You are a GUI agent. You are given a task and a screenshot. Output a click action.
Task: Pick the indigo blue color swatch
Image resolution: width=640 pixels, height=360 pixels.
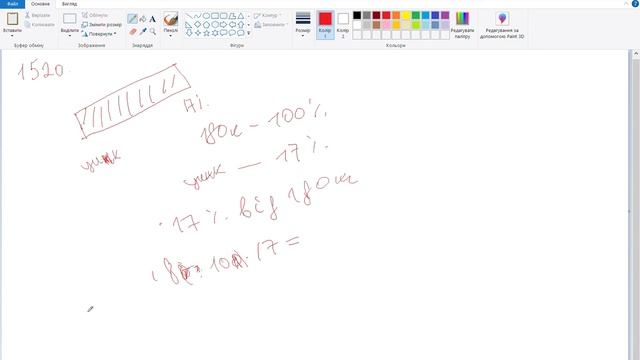[x=435, y=16]
